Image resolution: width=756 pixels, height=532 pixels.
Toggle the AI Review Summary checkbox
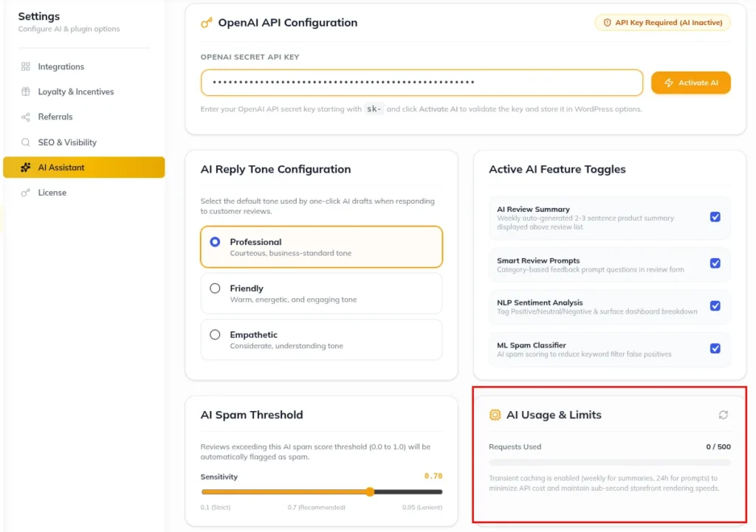click(x=715, y=217)
